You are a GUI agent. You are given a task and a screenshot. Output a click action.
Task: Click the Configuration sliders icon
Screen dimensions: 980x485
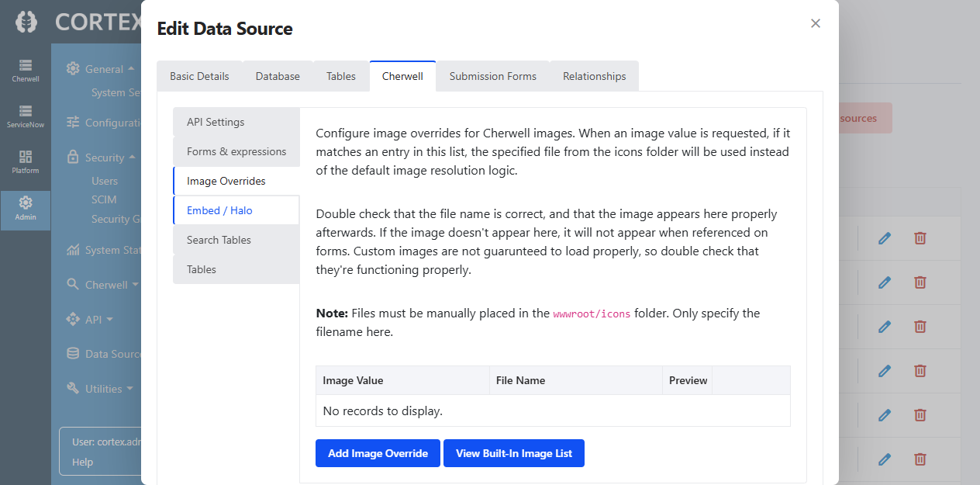point(73,122)
